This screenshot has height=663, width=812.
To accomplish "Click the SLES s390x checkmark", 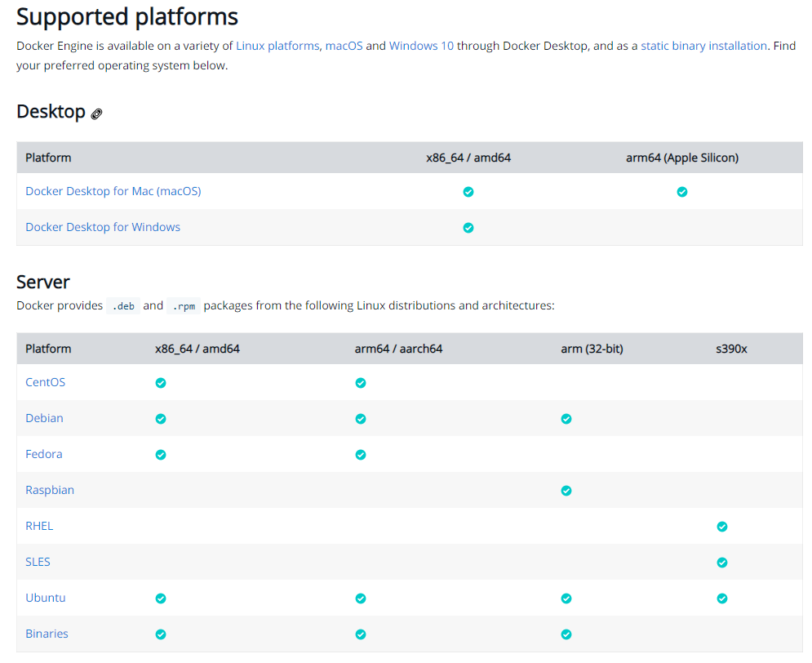I will click(722, 563).
